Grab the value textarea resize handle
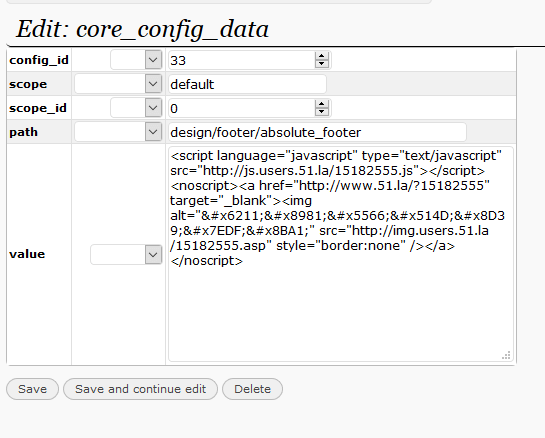 pos(507,355)
